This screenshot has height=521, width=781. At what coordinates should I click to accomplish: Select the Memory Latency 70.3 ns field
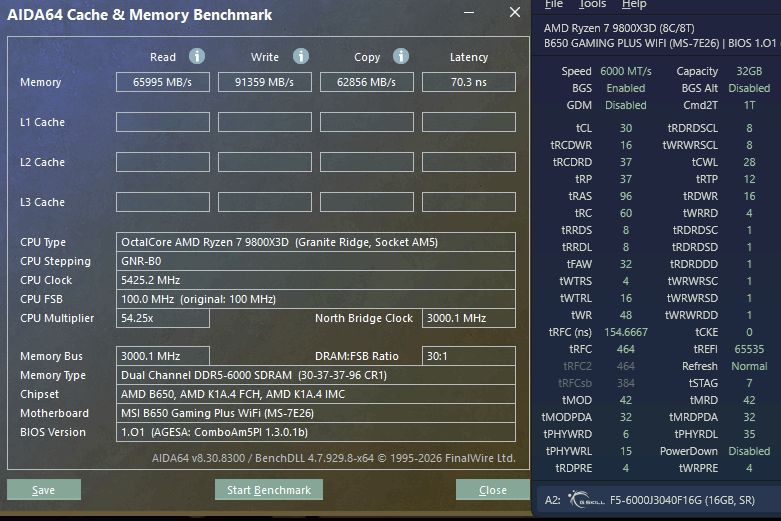pyautogui.click(x=469, y=82)
